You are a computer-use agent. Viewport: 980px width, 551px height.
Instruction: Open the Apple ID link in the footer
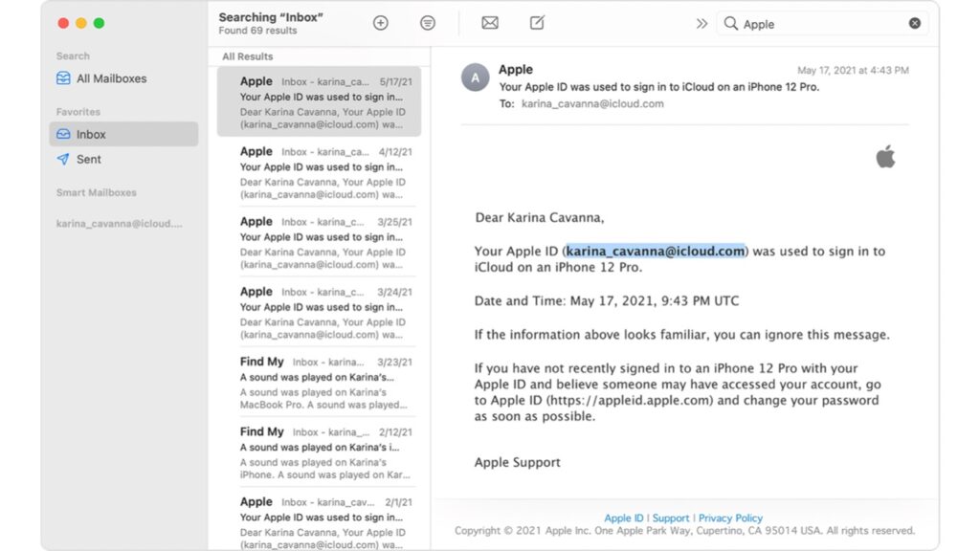coord(623,518)
